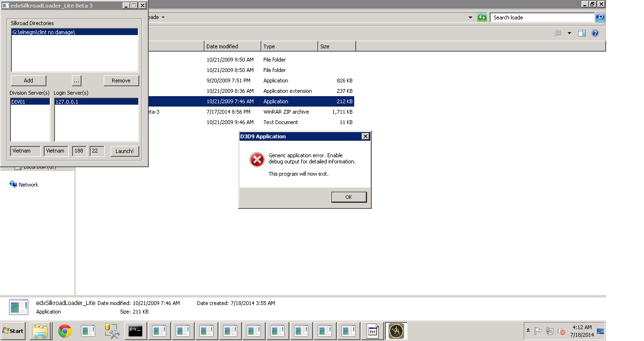The image size is (644, 341).
Task: Open the Start menu
Action: (x=13, y=331)
